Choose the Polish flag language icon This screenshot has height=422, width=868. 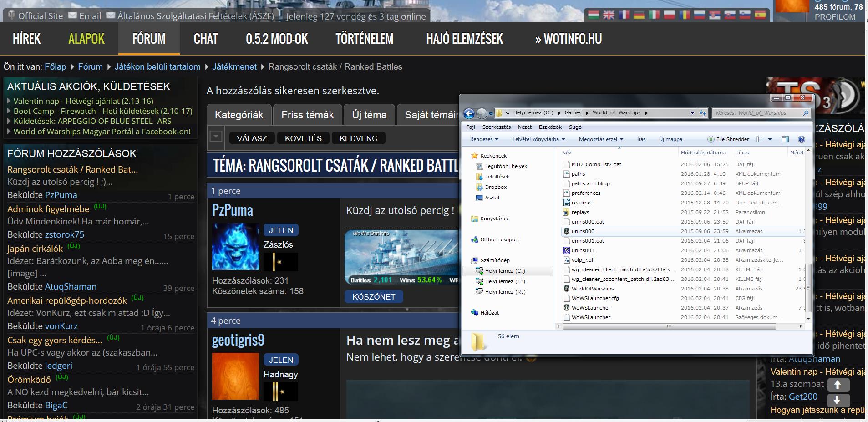(669, 15)
